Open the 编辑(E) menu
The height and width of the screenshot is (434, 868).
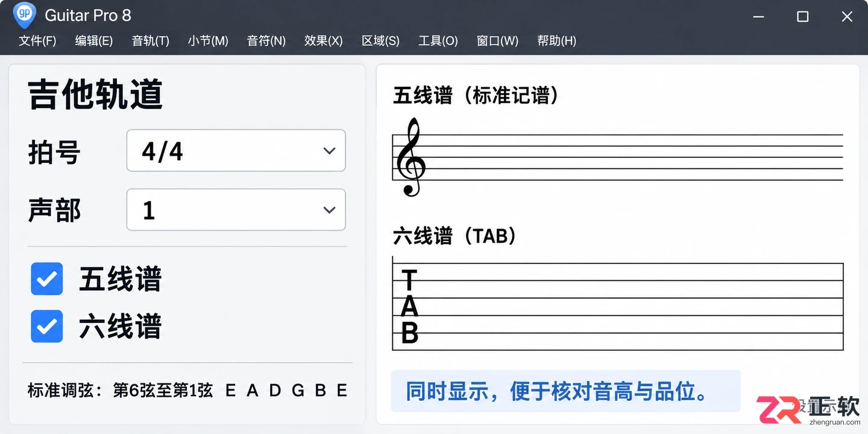coord(93,41)
